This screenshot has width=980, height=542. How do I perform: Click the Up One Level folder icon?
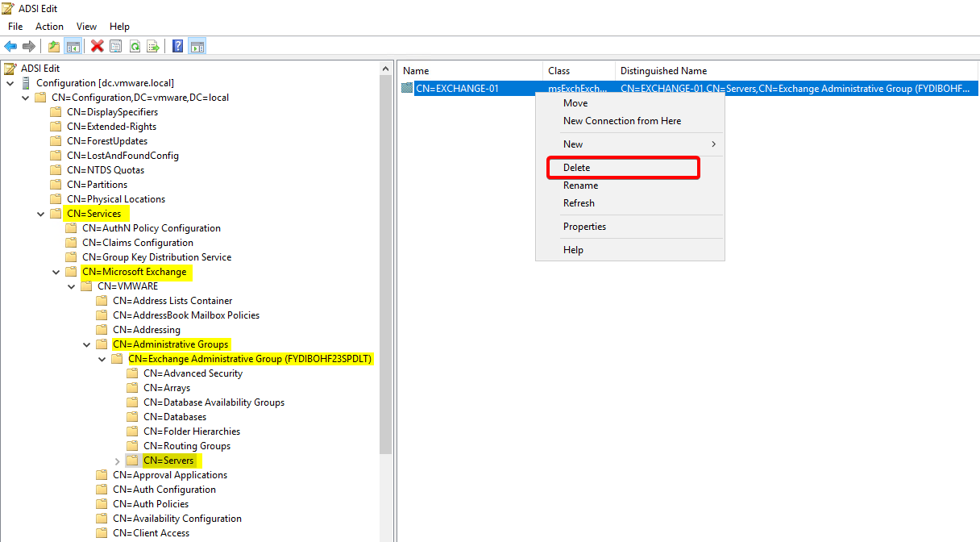tap(54, 46)
